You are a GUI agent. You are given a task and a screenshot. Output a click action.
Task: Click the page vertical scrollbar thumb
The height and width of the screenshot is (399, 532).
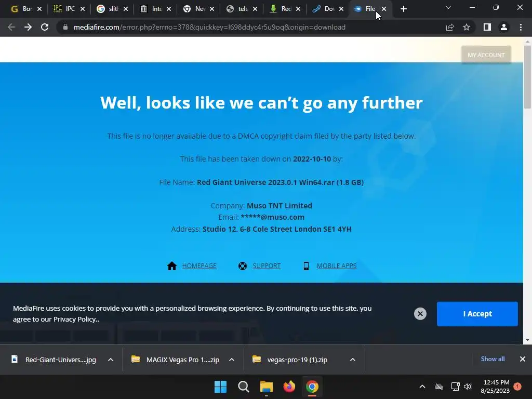[527, 77]
